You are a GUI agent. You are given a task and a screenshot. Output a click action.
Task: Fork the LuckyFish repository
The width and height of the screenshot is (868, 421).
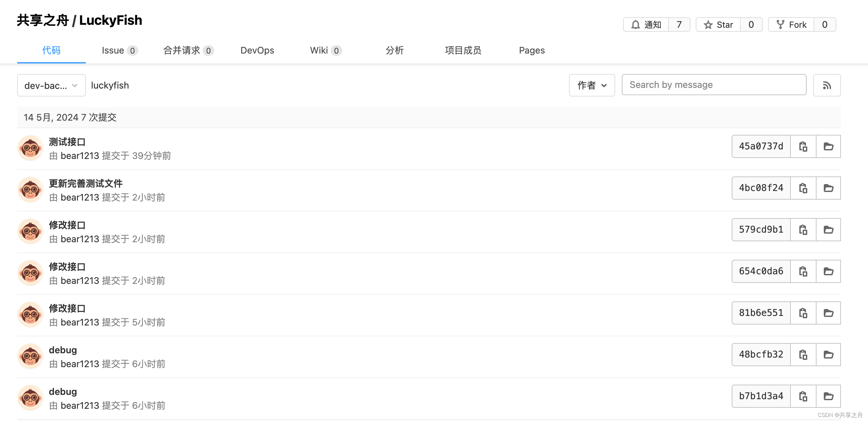[x=791, y=25]
